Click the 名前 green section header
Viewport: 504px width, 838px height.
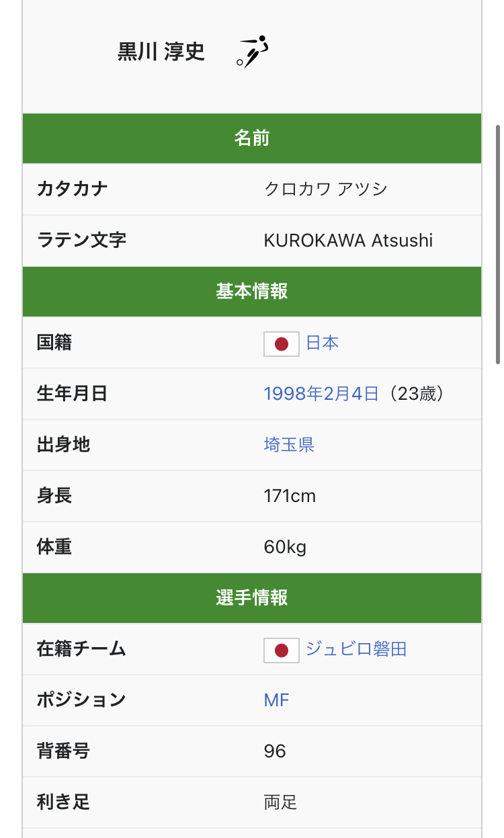[252, 138]
